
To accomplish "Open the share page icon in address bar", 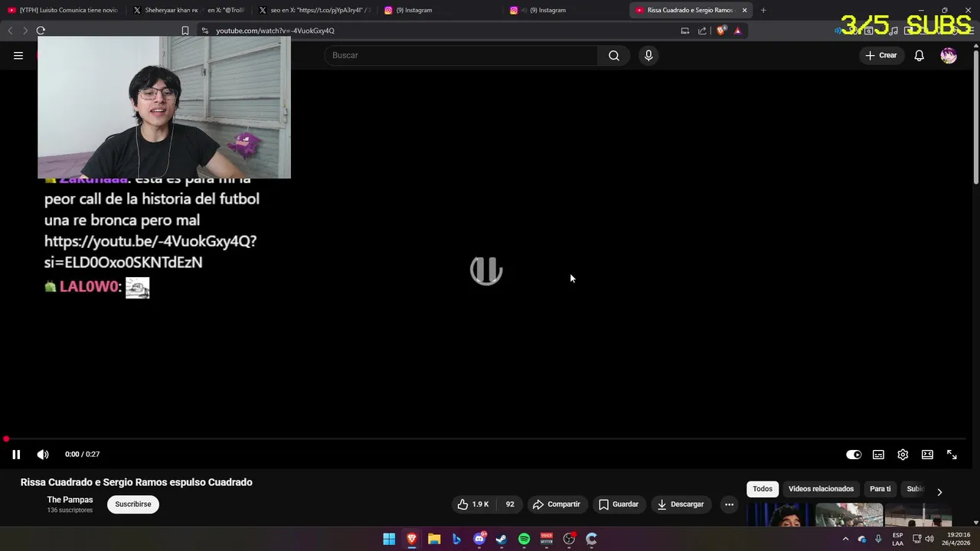I will coord(702,31).
